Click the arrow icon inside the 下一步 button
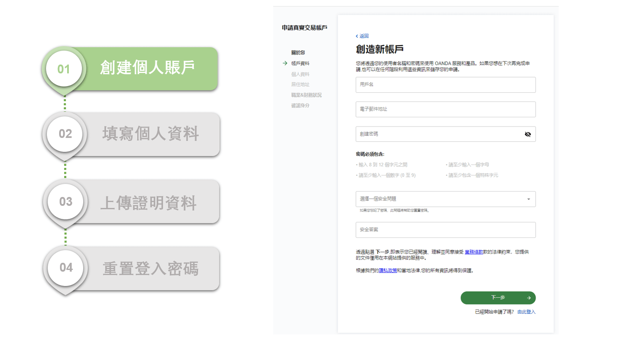This screenshot has height=356, width=644. point(528,298)
